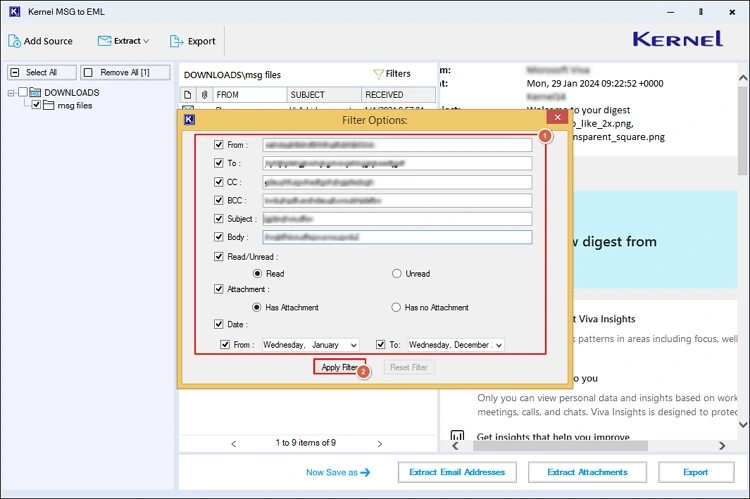The height and width of the screenshot is (499, 750).
Task: Click the Select All button
Action: click(x=42, y=72)
